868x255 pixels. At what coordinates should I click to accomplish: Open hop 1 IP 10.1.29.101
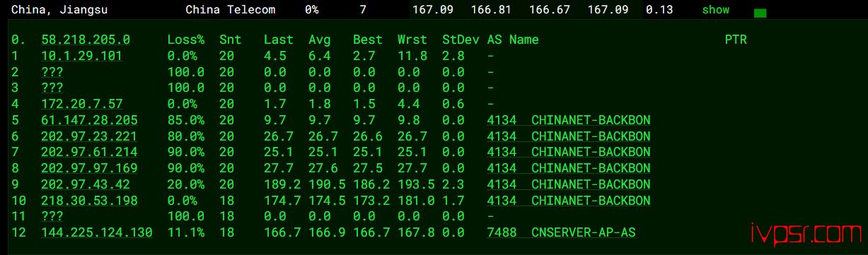click(x=81, y=56)
